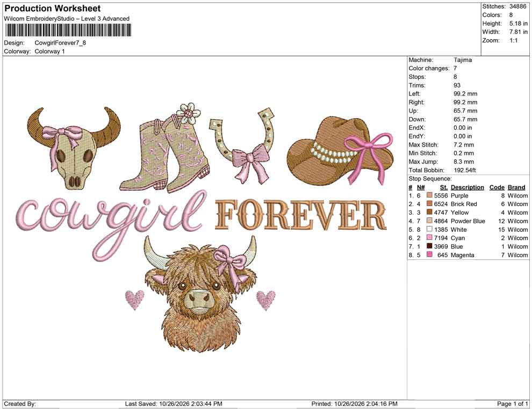The height and width of the screenshot is (409, 532).
Task: Click the barcode under the worksheet title
Action: click(x=68, y=31)
